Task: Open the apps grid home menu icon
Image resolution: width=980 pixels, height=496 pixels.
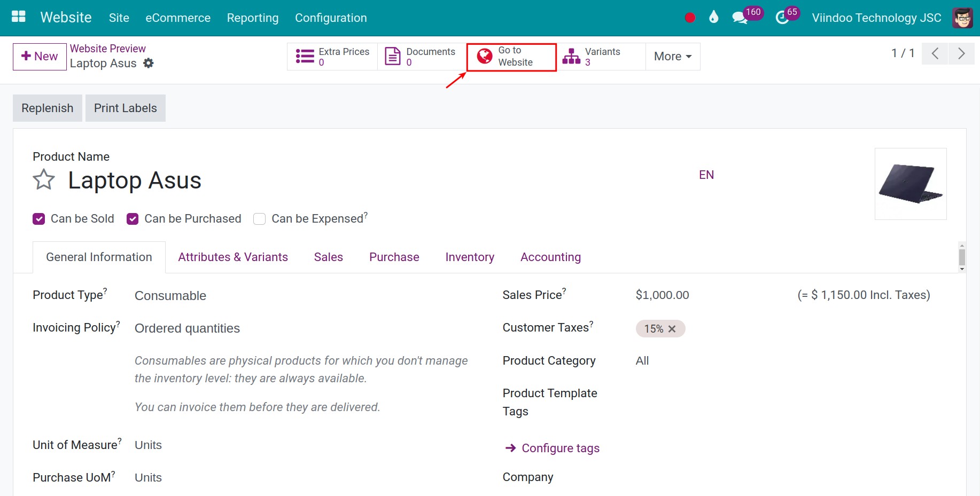Action: 19,17
